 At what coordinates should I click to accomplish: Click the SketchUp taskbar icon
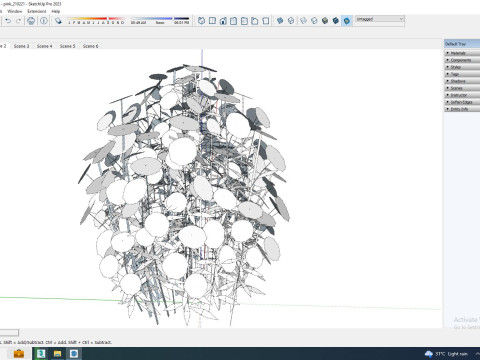coord(74,353)
